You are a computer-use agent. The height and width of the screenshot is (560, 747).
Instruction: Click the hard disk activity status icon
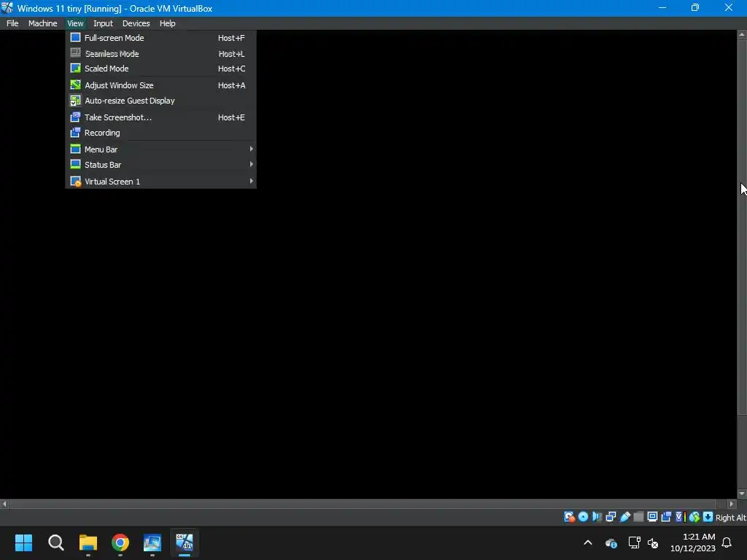click(569, 517)
